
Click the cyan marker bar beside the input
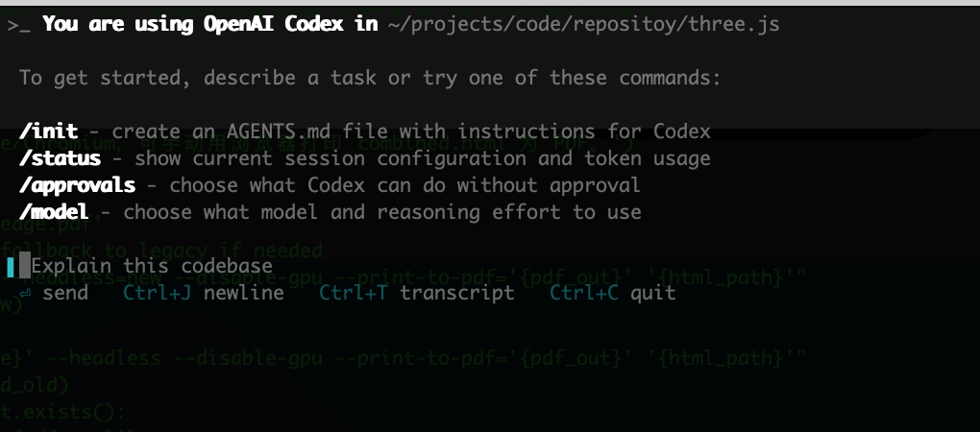coord(11,267)
